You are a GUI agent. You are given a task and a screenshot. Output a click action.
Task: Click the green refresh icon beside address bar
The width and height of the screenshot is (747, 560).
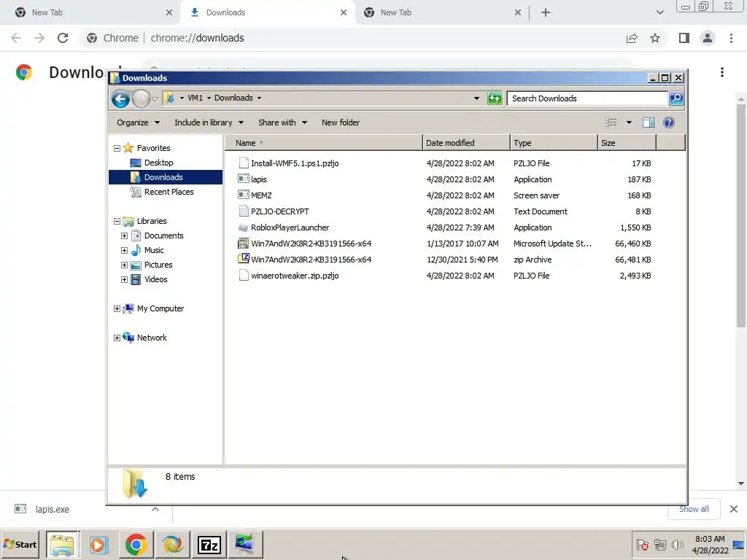(x=495, y=98)
